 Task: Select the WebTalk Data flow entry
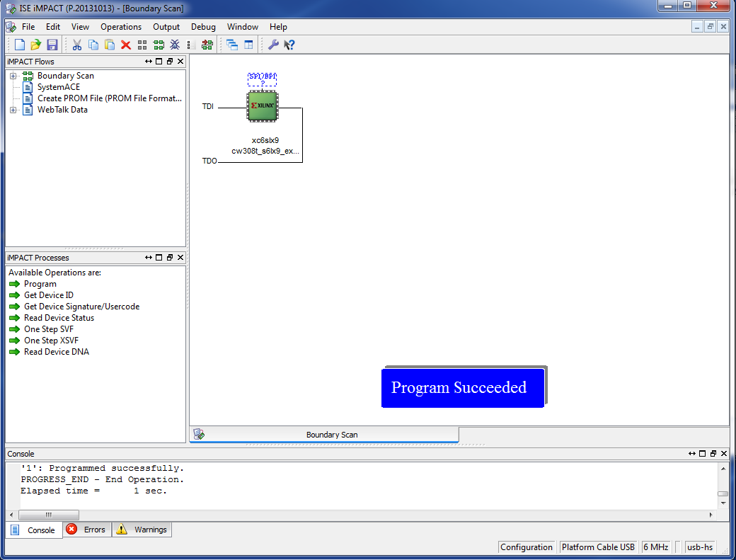coord(62,109)
